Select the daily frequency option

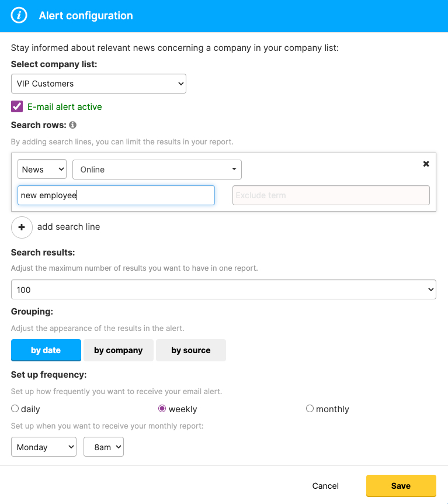[x=14, y=409]
